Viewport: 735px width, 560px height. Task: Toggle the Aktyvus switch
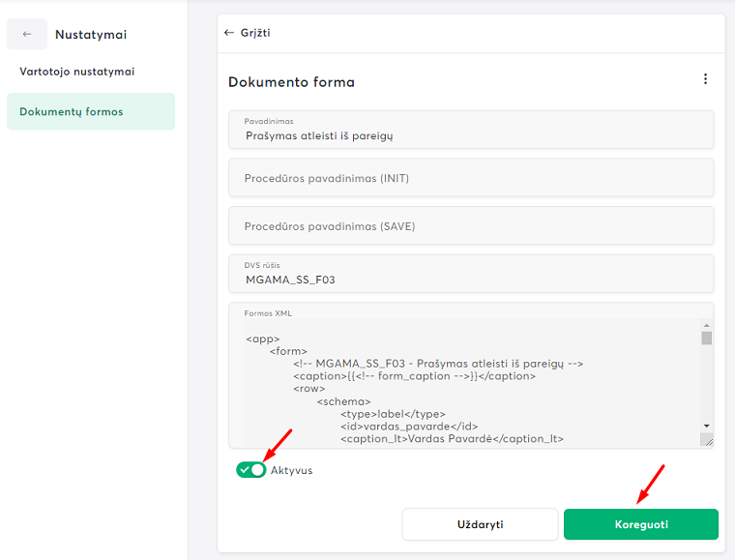[250, 470]
